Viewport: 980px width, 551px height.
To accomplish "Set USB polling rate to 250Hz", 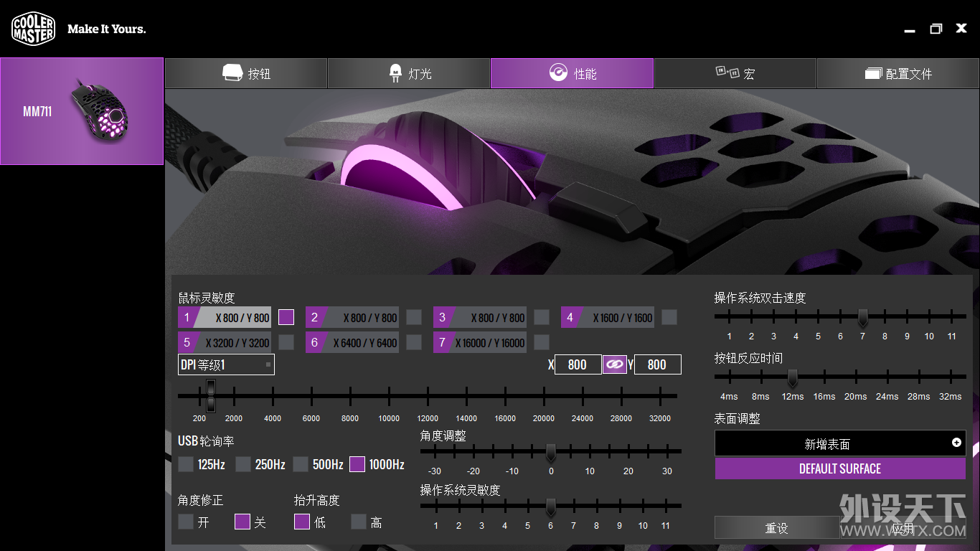I will [243, 464].
